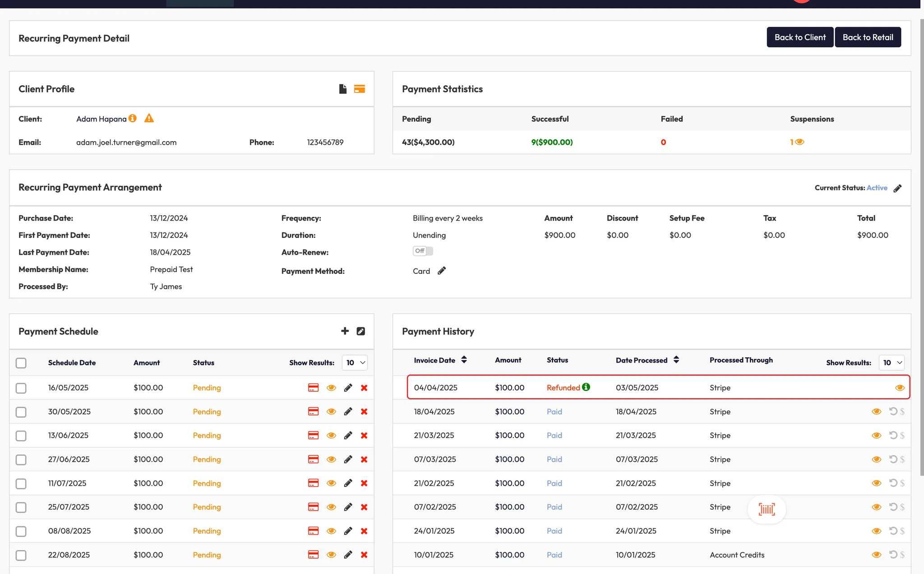Click the document icon in Client Profile
The height and width of the screenshot is (574, 924).
(x=343, y=89)
